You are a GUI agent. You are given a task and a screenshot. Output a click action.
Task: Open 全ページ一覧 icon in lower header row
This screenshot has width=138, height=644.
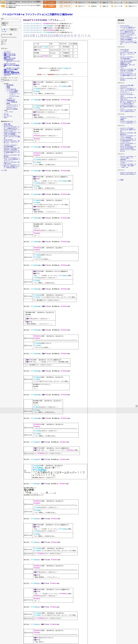coord(112,6)
